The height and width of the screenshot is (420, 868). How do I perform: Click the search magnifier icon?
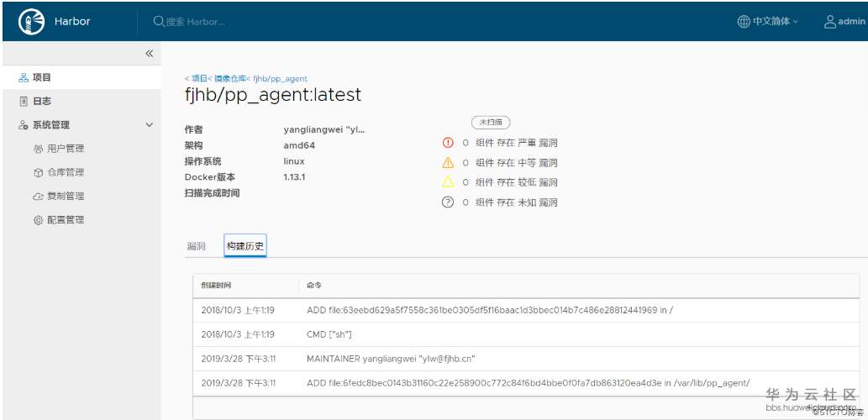159,22
